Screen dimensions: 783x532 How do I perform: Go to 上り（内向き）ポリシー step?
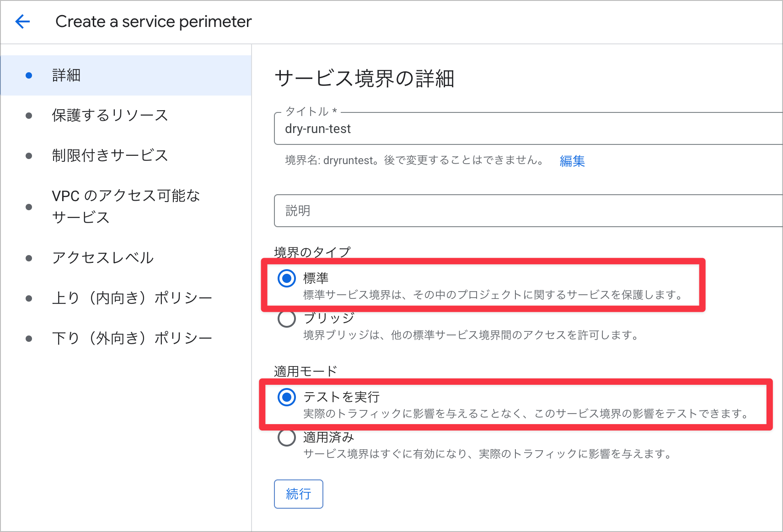(x=132, y=298)
